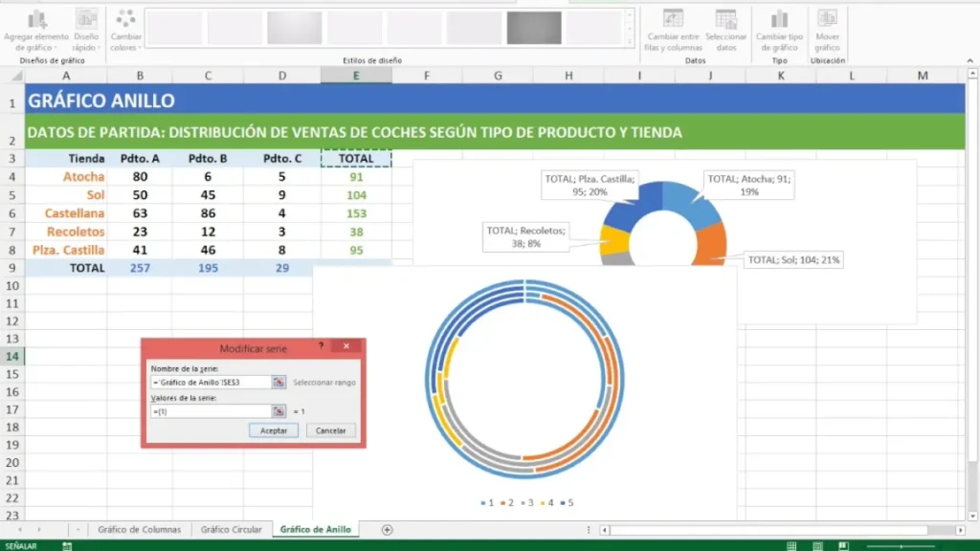
Task: Switch to the Gráfico de Columnas sheet tab
Action: 139,529
